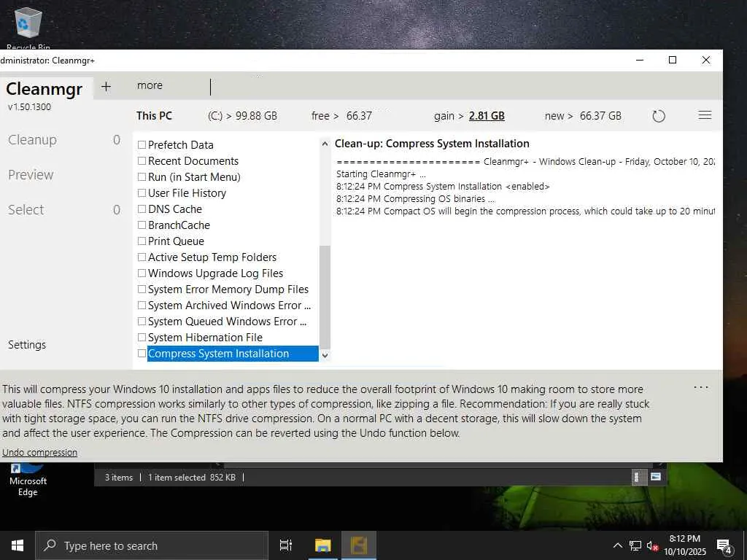The width and height of the screenshot is (747, 560).
Task: Click the Windows Start button
Action: coord(18,545)
